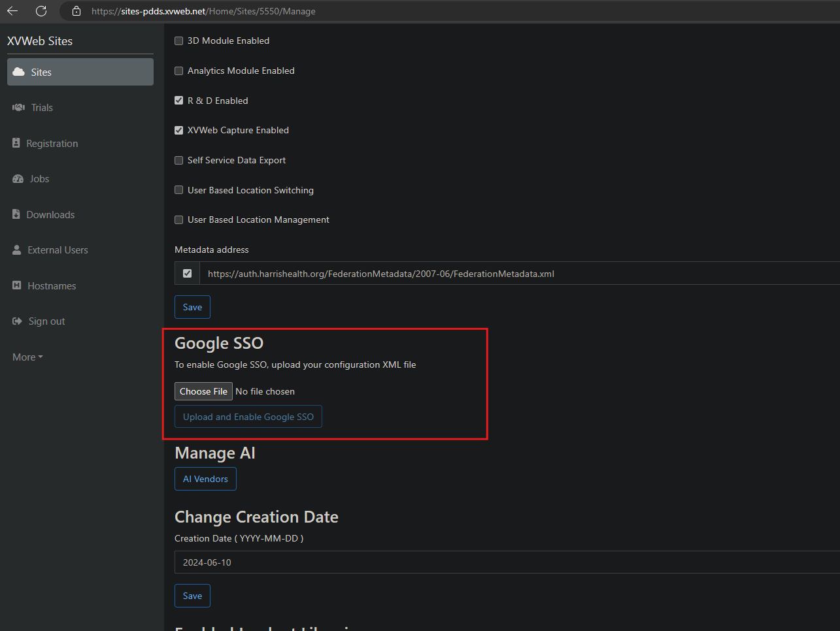840x631 pixels.
Task: Click the XVWeb Sites title link
Action: (x=40, y=40)
